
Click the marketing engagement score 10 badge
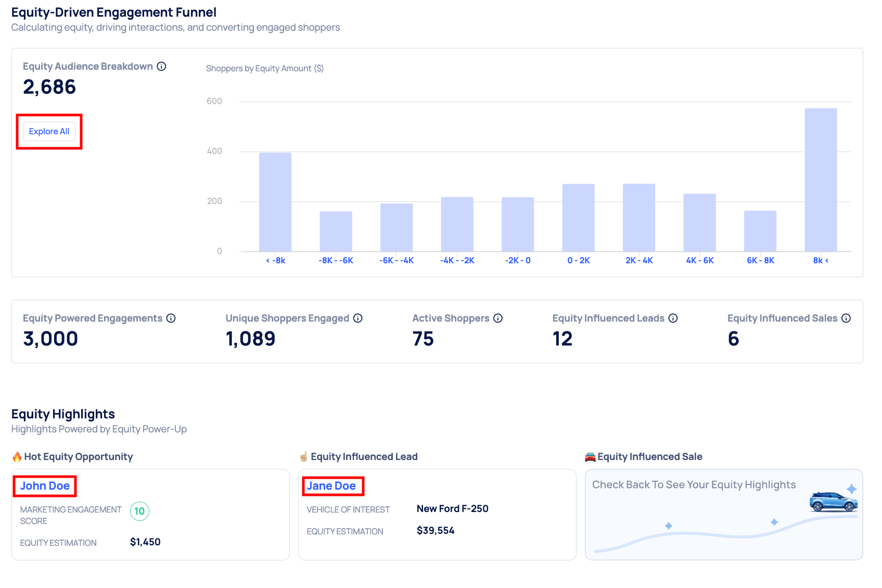(x=139, y=511)
